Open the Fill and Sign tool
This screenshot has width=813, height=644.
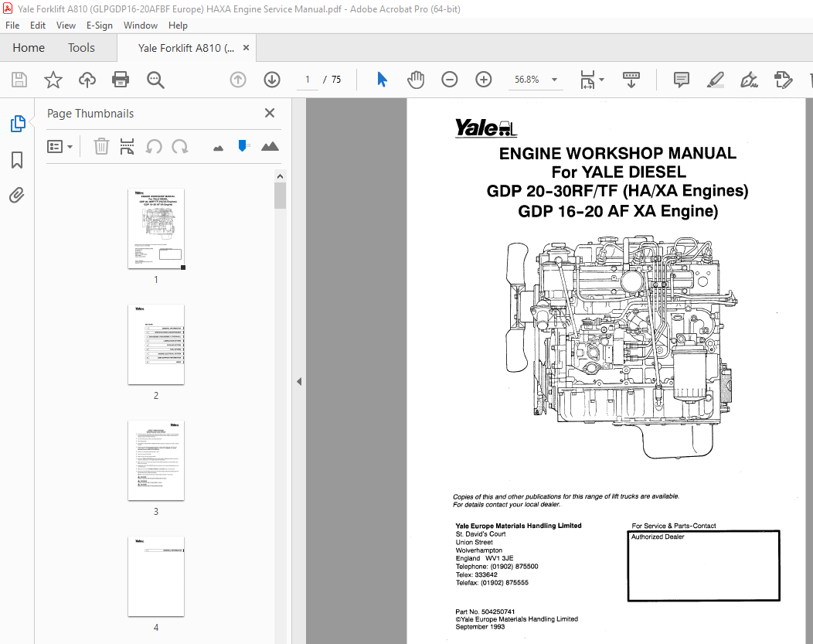[749, 80]
